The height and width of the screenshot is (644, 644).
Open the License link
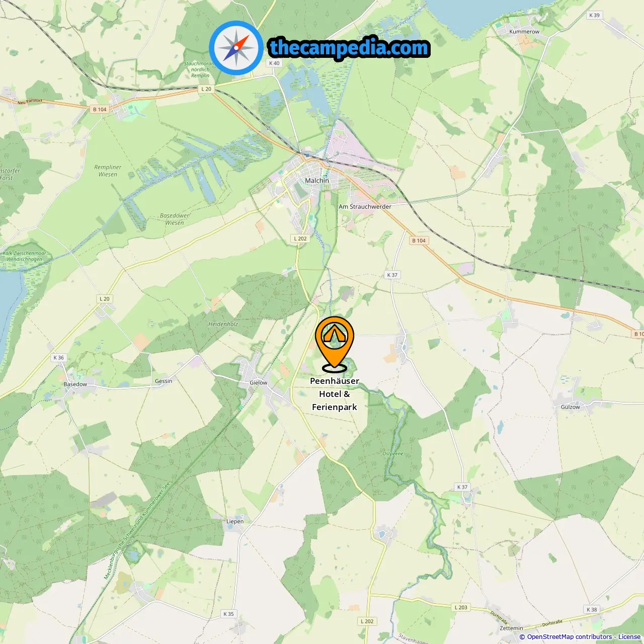coord(629,637)
